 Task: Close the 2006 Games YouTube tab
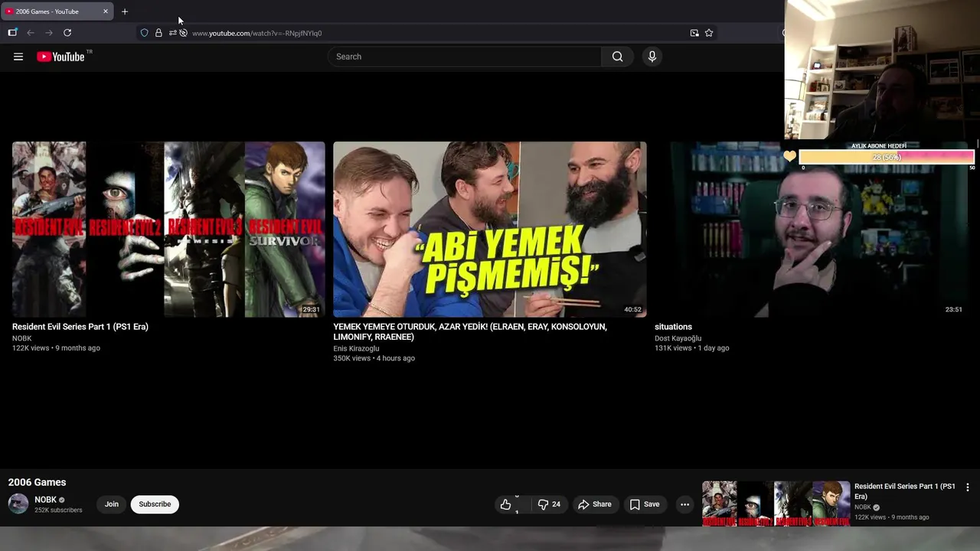[x=106, y=11]
